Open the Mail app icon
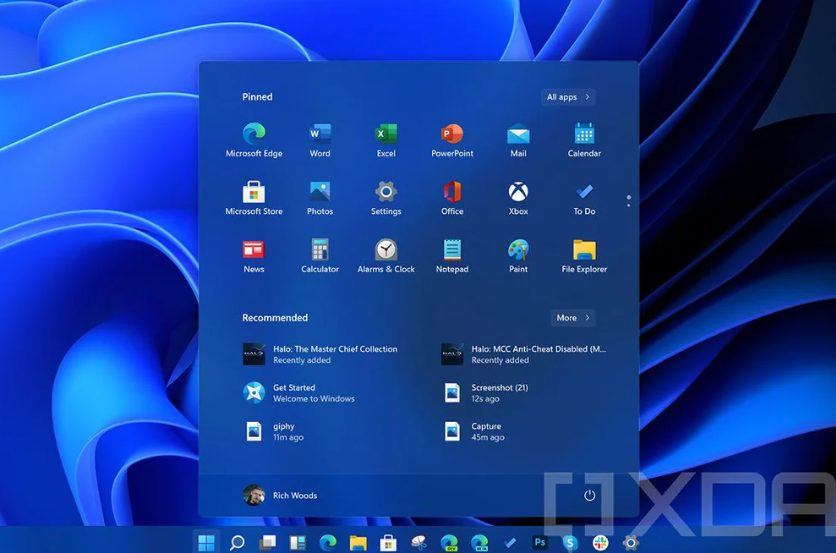Viewport: 836px width, 553px height. [x=518, y=140]
